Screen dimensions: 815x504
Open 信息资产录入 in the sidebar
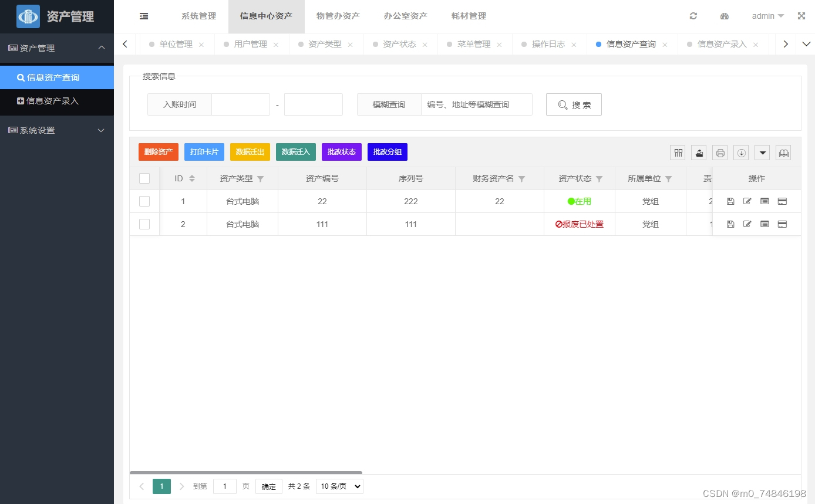point(57,101)
